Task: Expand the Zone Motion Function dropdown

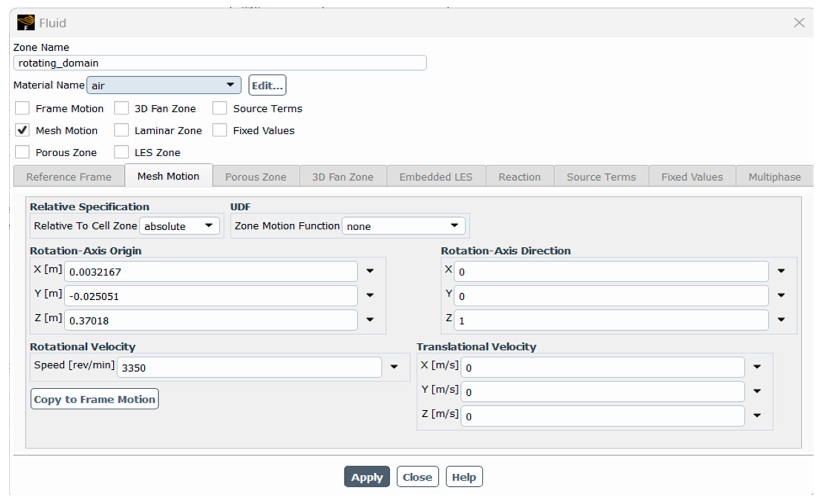Action: 403,226
